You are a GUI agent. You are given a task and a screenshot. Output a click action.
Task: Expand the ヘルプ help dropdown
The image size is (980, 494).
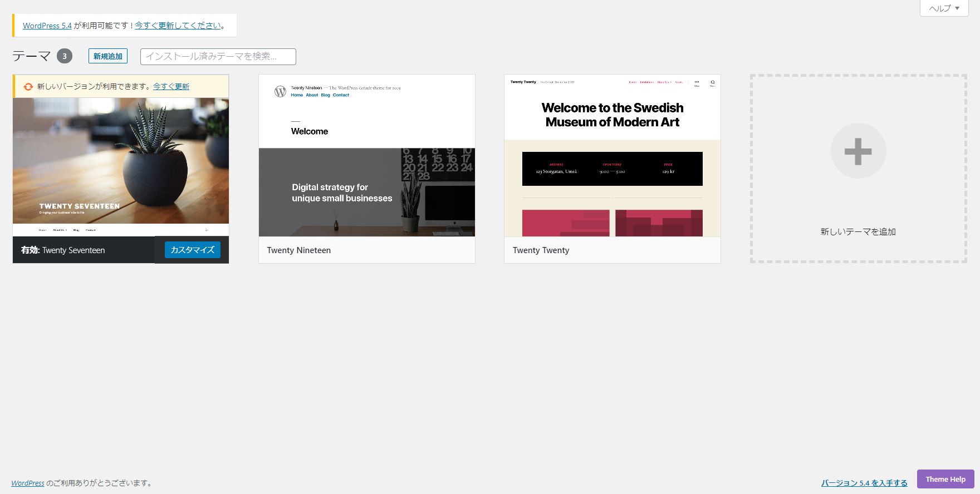[x=944, y=8]
